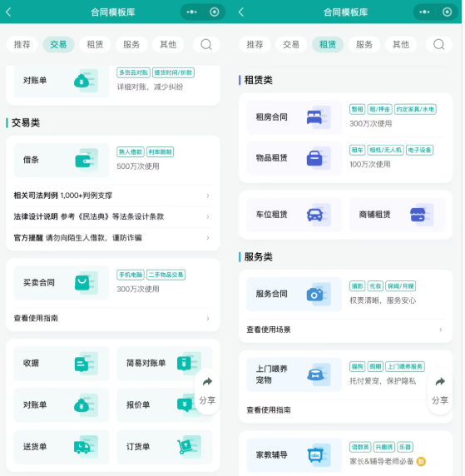
Task: Click the 简易对账单 icon
Action: pyautogui.click(x=190, y=364)
